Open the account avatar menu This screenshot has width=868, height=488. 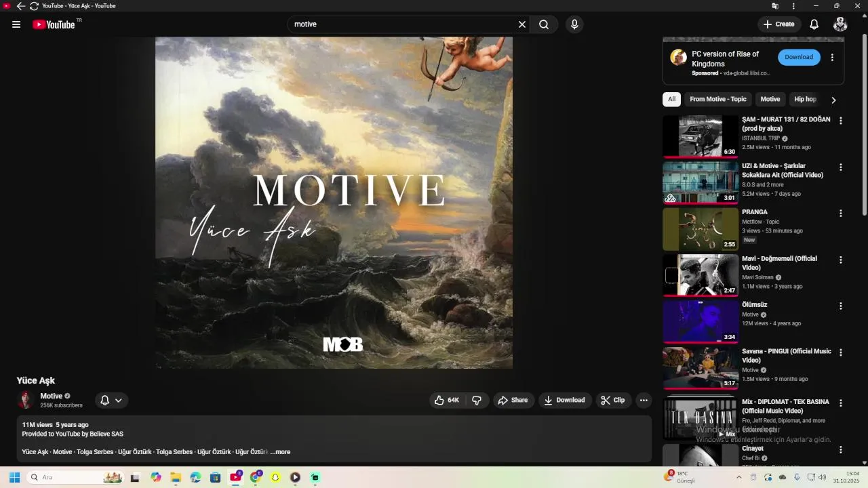pyautogui.click(x=840, y=24)
